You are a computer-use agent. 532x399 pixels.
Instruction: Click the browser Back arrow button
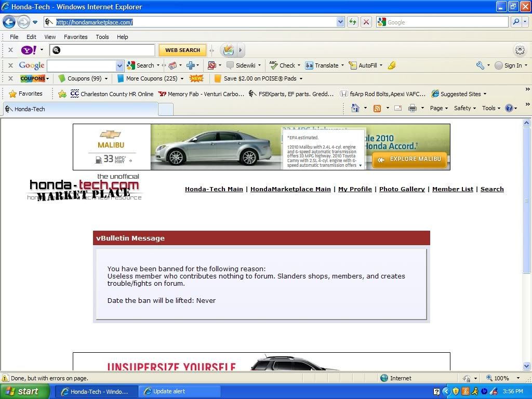[9, 22]
